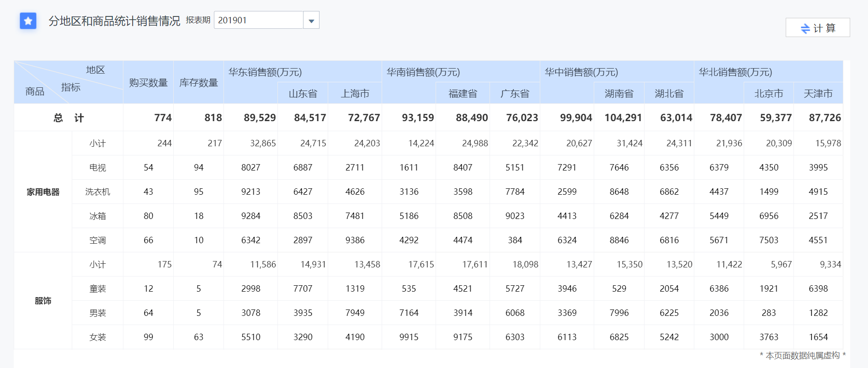Viewport: 868px width, 368px height.
Task: Click the 小计 label in 服饰 group
Action: coord(98,265)
